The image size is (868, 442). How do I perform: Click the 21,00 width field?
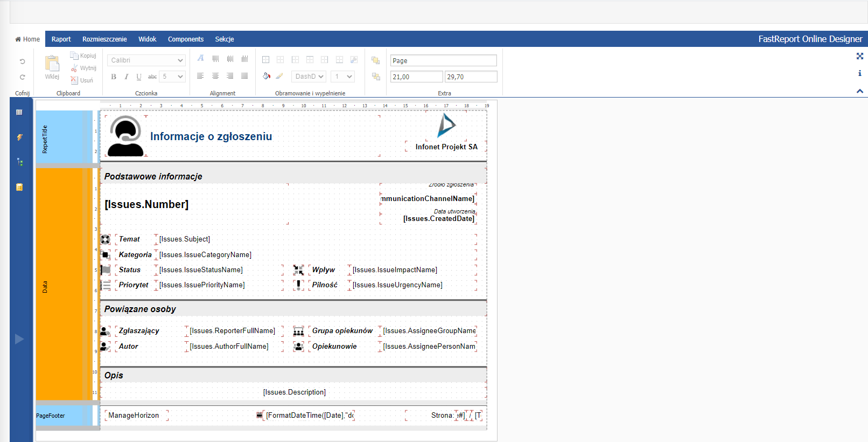[x=416, y=77]
